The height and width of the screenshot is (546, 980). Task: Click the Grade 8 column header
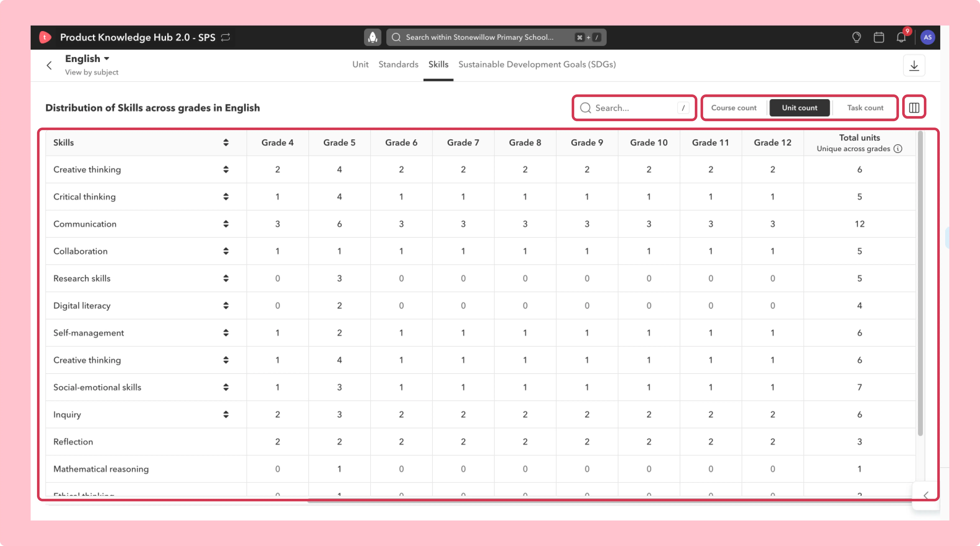pos(525,143)
